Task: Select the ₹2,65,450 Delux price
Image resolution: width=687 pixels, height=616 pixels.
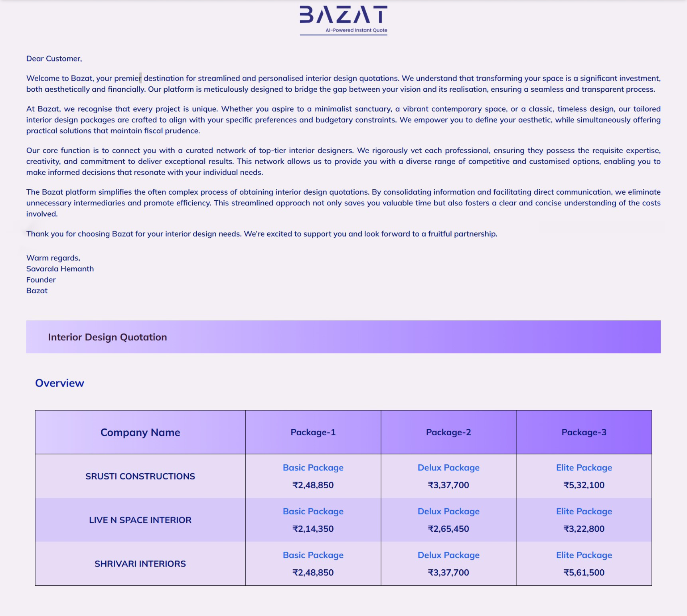Action: (x=448, y=529)
